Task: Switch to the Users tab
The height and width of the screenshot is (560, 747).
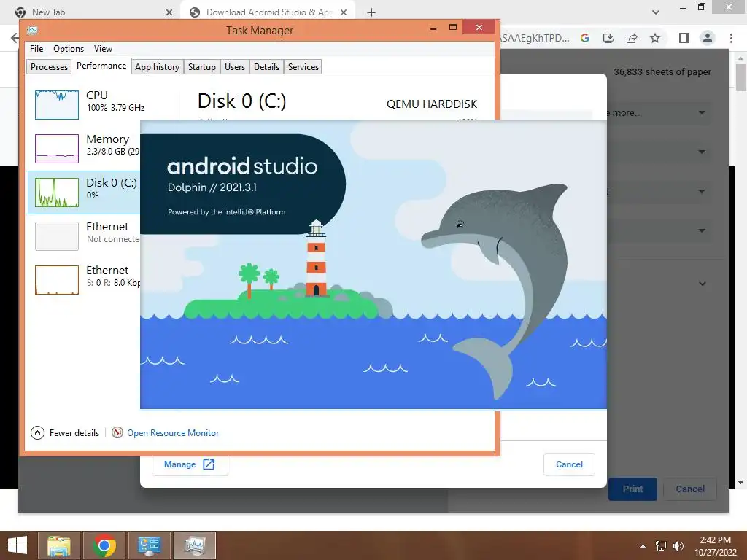Action: (235, 66)
